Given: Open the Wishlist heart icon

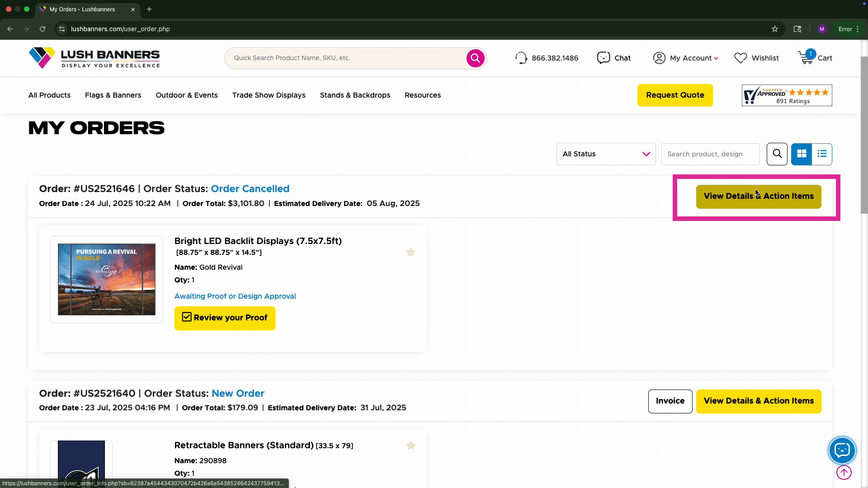Looking at the screenshot, I should click(741, 58).
